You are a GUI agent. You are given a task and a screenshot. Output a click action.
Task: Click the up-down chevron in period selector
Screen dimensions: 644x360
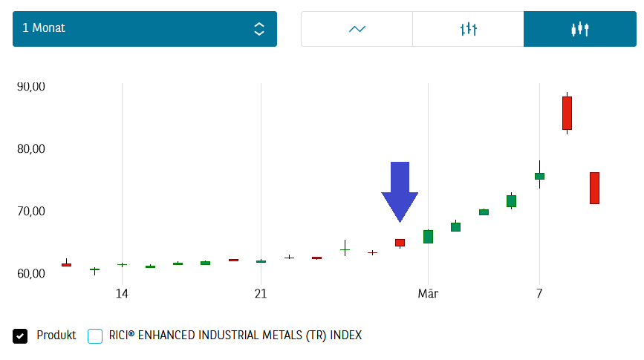pyautogui.click(x=258, y=29)
